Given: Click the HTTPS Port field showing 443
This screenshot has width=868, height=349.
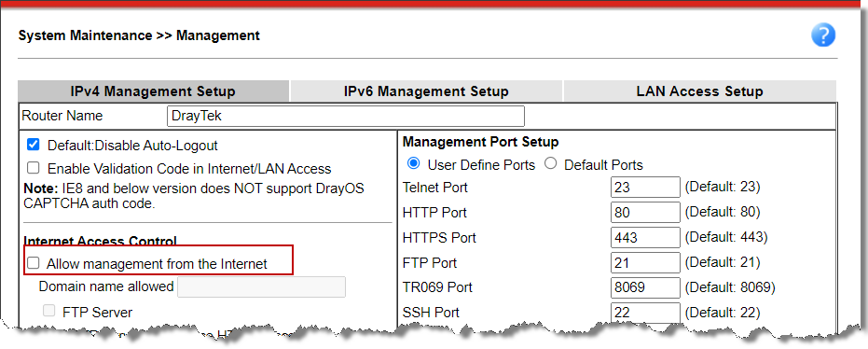Looking at the screenshot, I should pos(645,238).
